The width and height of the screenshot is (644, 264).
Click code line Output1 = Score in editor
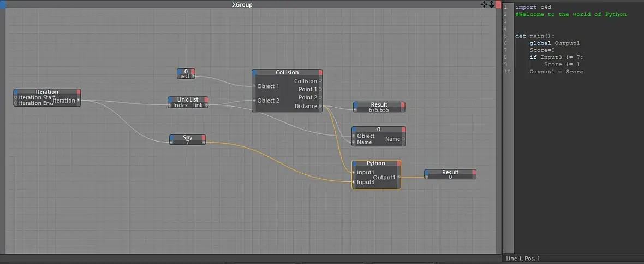pos(556,72)
